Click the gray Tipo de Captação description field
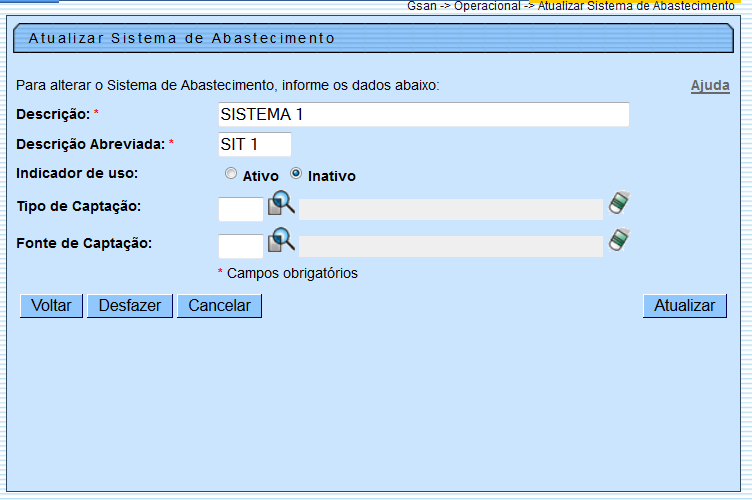Viewport: 752px width, 500px height. (450, 209)
